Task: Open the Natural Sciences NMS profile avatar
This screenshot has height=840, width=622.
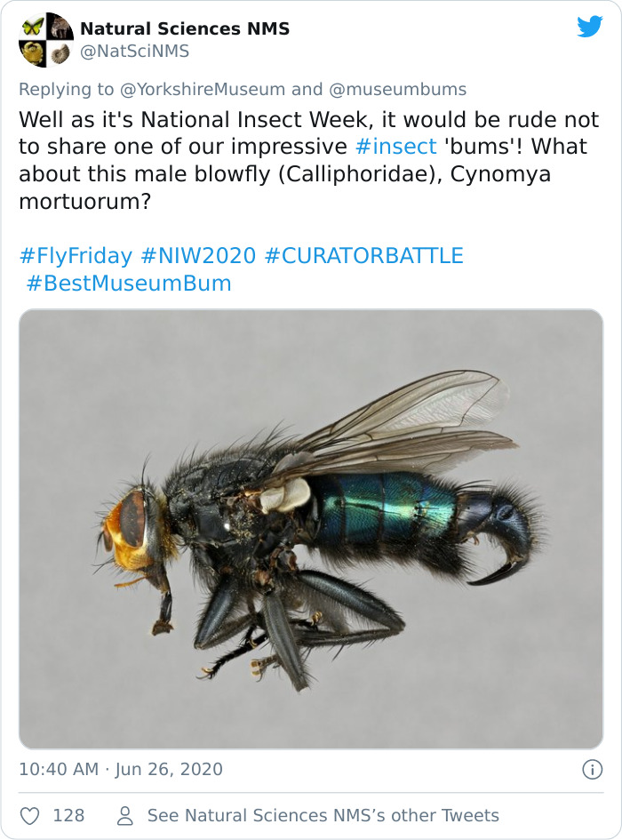Action: (x=46, y=40)
